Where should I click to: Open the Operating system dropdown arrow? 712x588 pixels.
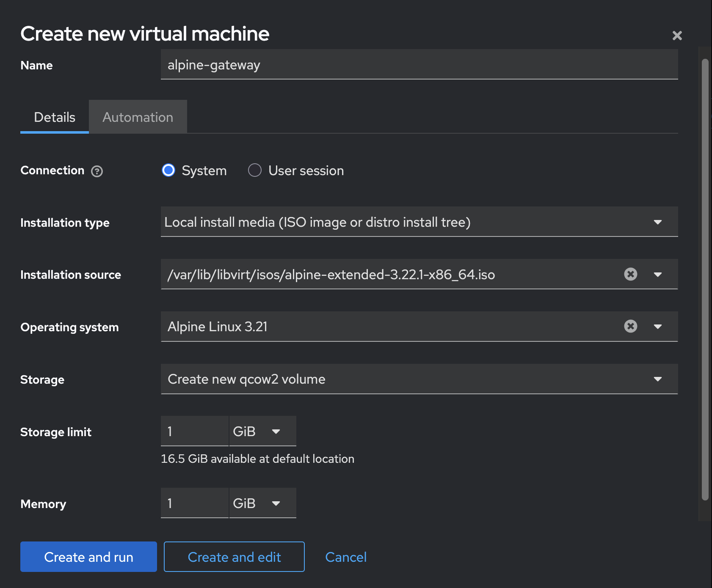pos(658,326)
